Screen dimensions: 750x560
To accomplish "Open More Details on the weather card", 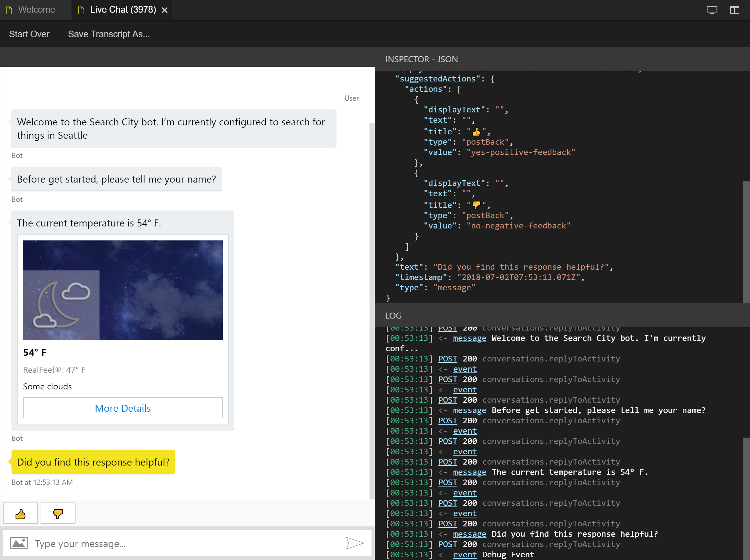I will click(x=123, y=408).
